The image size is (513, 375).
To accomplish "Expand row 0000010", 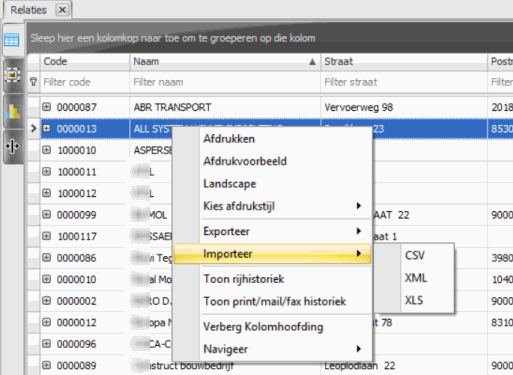I will click(47, 279).
